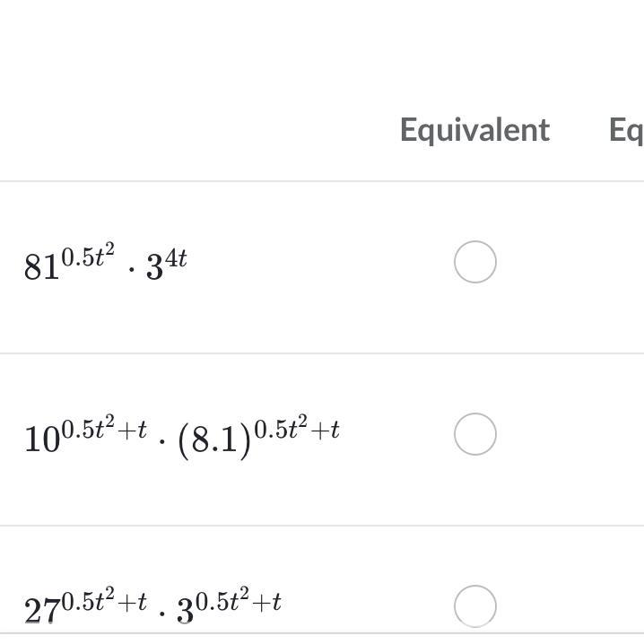Click the 3^4t factor in the first row
The width and height of the screenshot is (644, 644).
[167, 265]
